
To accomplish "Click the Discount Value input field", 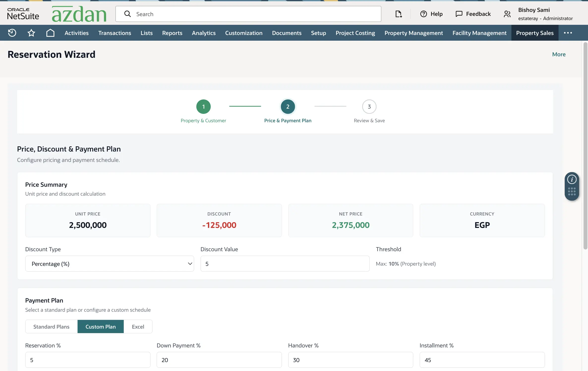I will click(285, 264).
